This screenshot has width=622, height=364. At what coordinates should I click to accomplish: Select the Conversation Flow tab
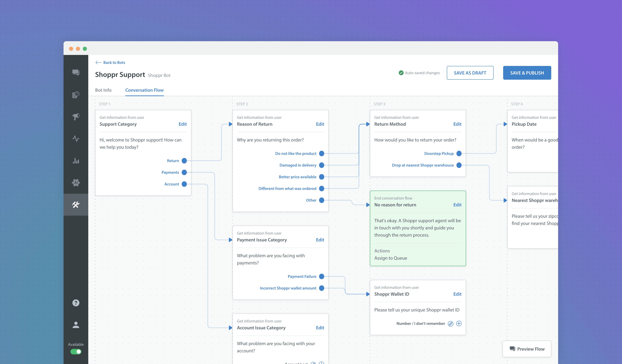pos(144,90)
